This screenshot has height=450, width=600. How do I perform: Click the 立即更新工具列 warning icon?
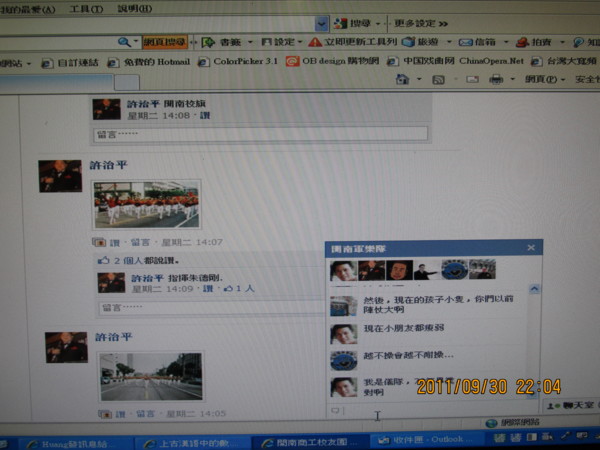click(315, 42)
